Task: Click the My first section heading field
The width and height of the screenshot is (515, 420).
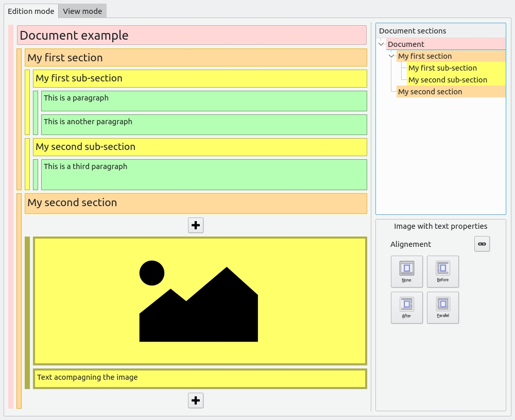Action: click(x=196, y=58)
